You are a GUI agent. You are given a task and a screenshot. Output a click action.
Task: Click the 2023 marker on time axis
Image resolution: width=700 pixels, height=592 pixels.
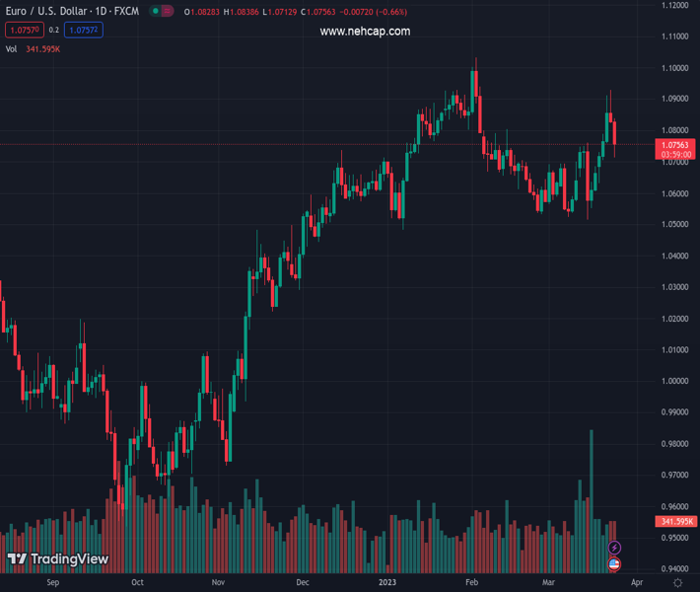388,583
